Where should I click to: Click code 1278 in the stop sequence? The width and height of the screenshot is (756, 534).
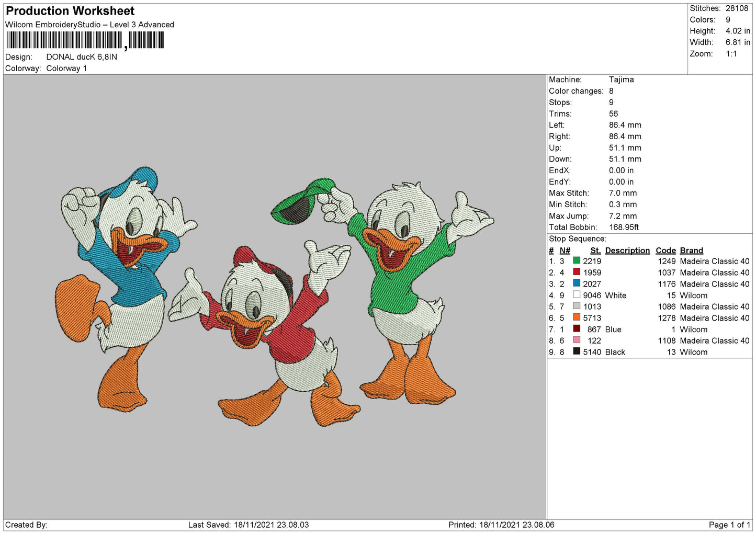coord(667,318)
